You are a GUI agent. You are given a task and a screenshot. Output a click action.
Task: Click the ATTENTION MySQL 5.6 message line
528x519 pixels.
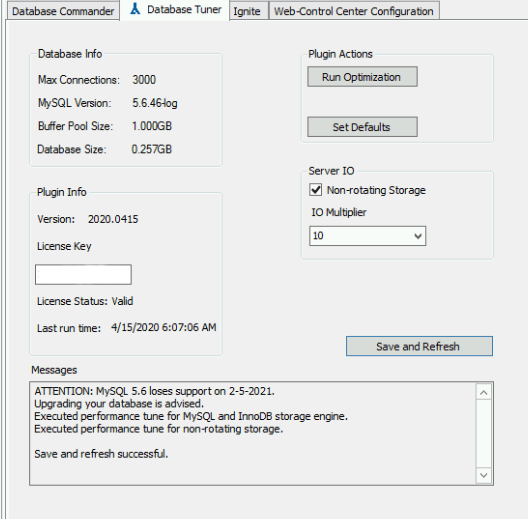[x=155, y=391]
